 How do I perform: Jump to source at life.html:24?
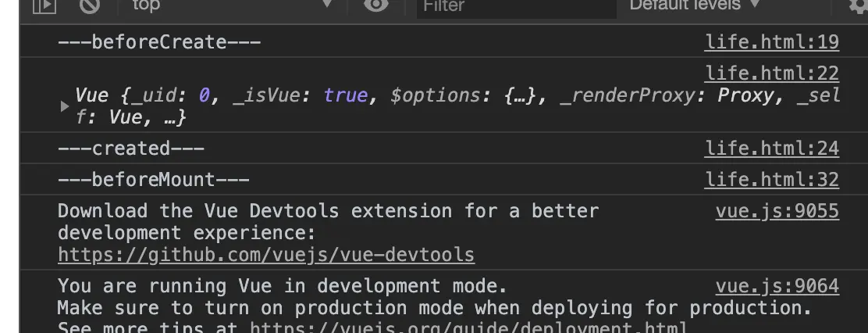772,149
